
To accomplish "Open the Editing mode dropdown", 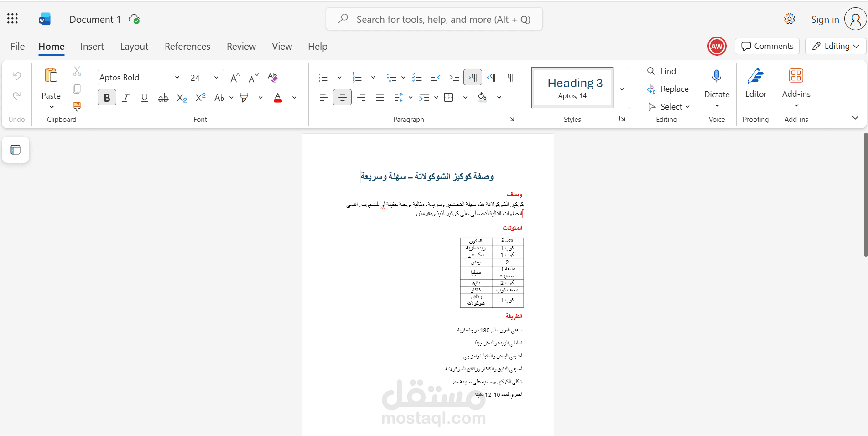I will pyautogui.click(x=836, y=46).
